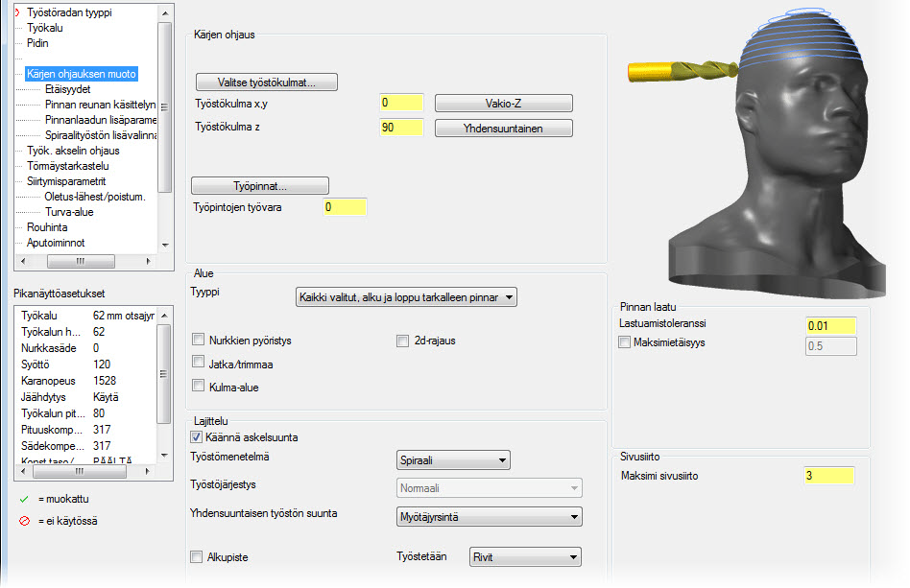910x588 pixels.
Task: Click quick view list scroll down arrow
Action: [164, 456]
